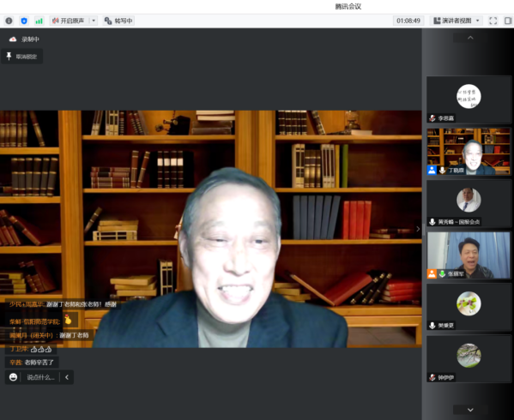Select 丁晓原's video thumbnail
514x420 pixels.
pos(469,151)
